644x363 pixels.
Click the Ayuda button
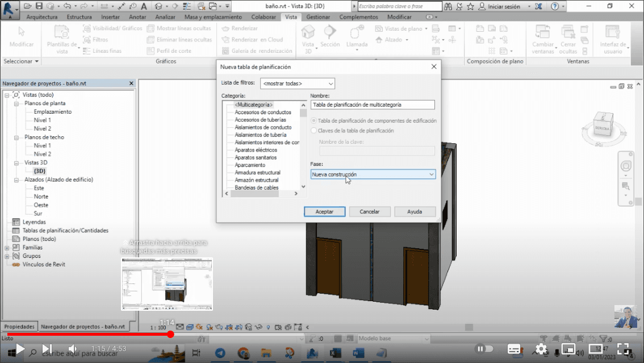tap(415, 211)
